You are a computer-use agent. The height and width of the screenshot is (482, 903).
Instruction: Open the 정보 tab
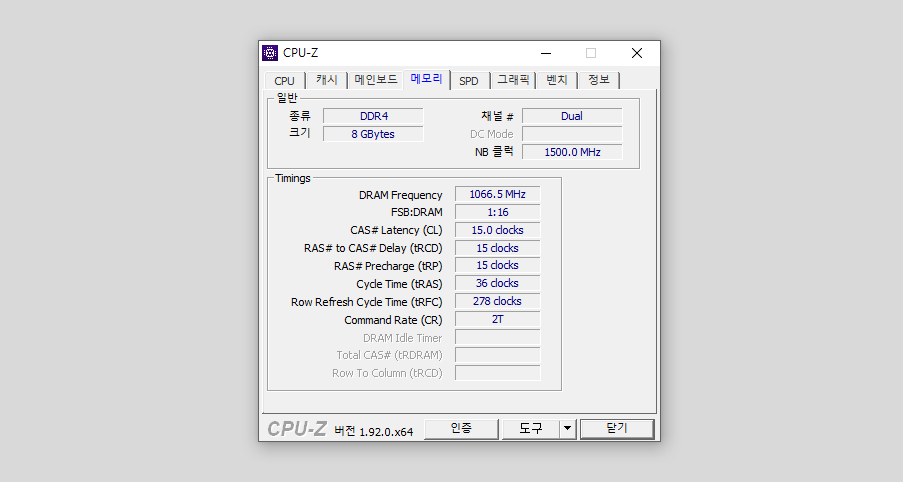point(598,80)
